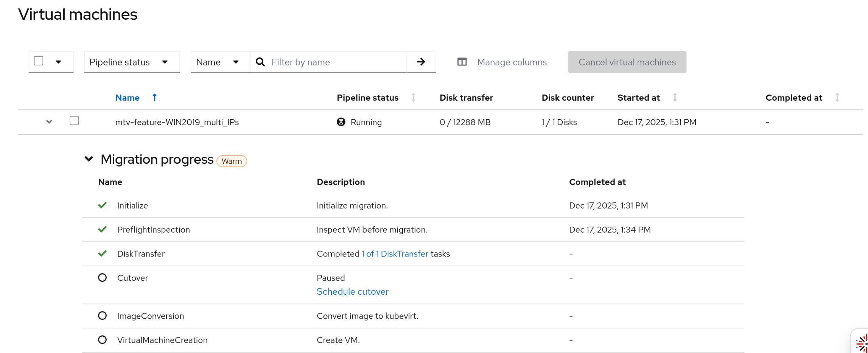
Task: Click the Name column sort arrow
Action: (x=154, y=98)
